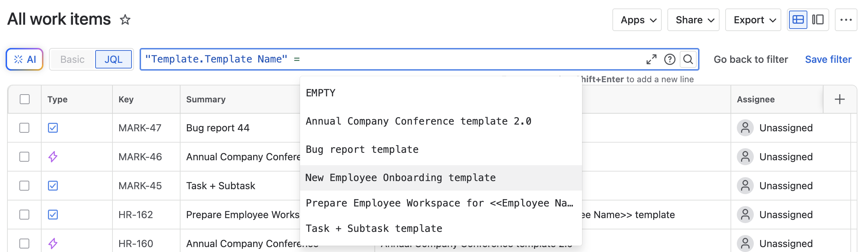Tick the checkbox for MARK-47 row
Image resolution: width=868 pixels, height=252 pixels.
(x=25, y=128)
